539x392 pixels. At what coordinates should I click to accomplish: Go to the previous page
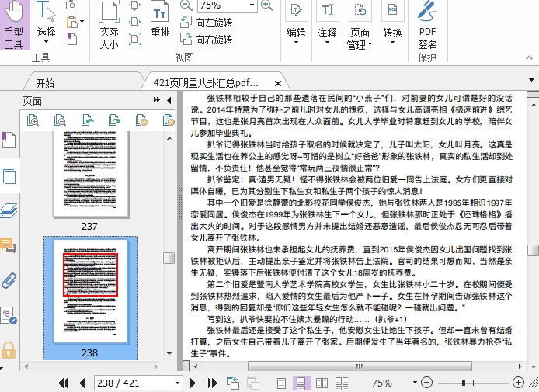pyautogui.click(x=82, y=383)
